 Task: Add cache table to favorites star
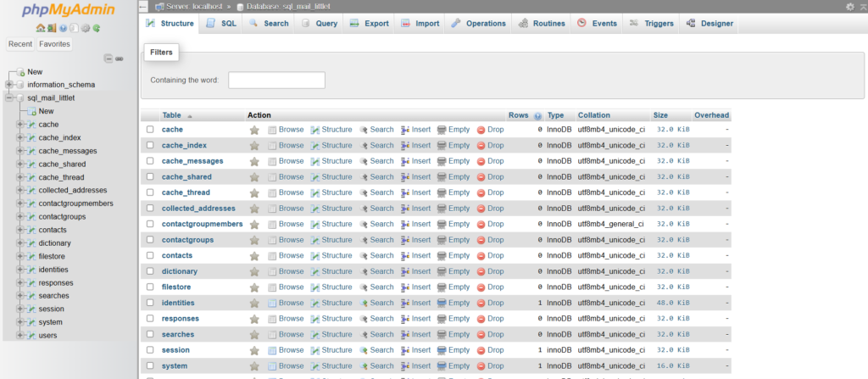254,130
